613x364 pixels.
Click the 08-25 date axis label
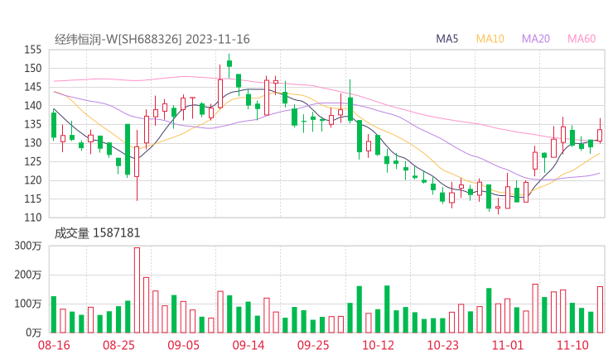(x=118, y=345)
